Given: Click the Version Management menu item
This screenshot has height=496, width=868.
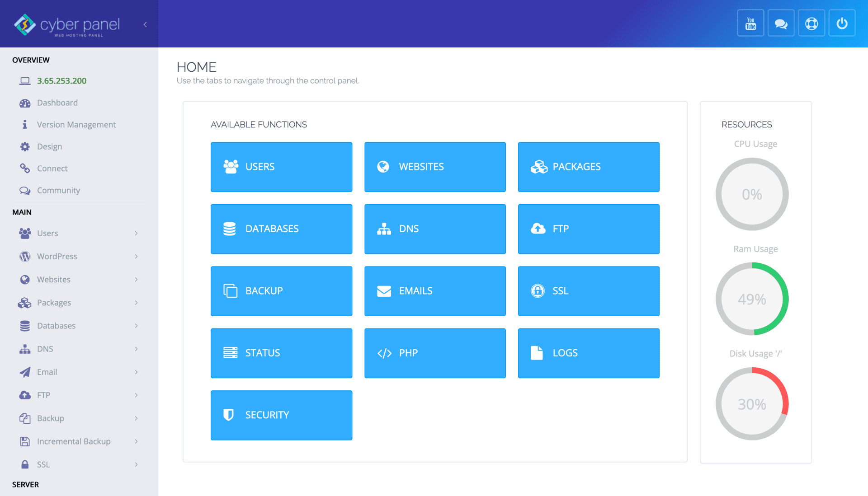Looking at the screenshot, I should tap(75, 124).
